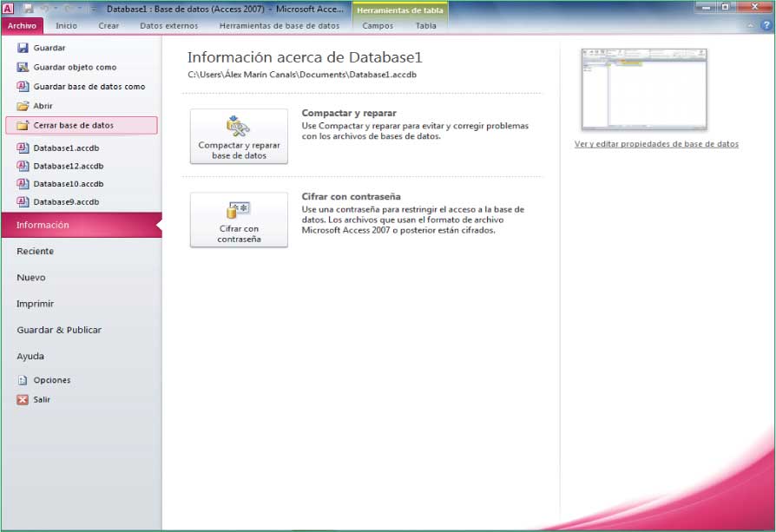Select the Información section
776x532 pixels.
coord(82,225)
